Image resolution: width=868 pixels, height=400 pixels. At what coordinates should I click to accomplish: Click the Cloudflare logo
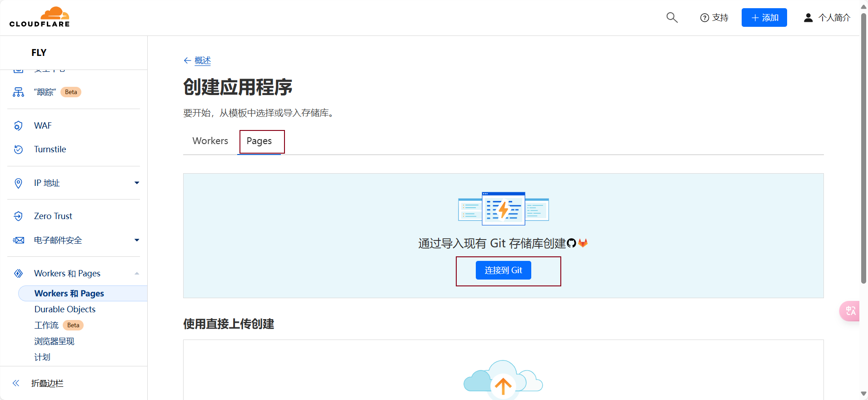(x=40, y=17)
